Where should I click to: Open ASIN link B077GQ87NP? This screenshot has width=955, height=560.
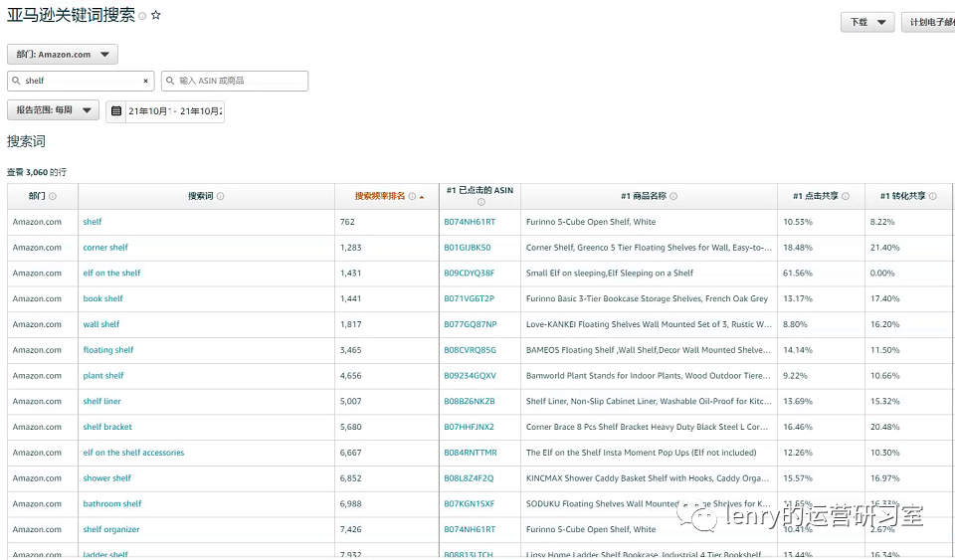point(471,324)
